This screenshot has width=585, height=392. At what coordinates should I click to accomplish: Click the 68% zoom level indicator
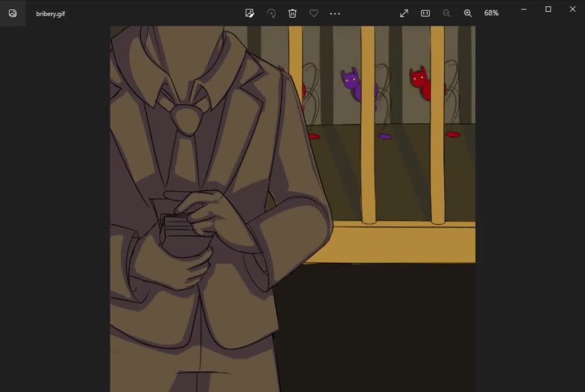click(x=491, y=13)
